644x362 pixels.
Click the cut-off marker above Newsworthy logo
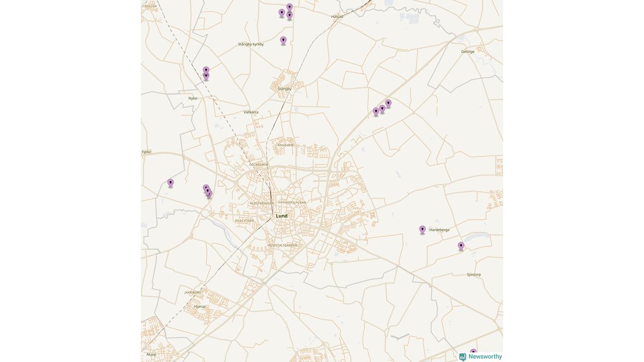point(473,352)
